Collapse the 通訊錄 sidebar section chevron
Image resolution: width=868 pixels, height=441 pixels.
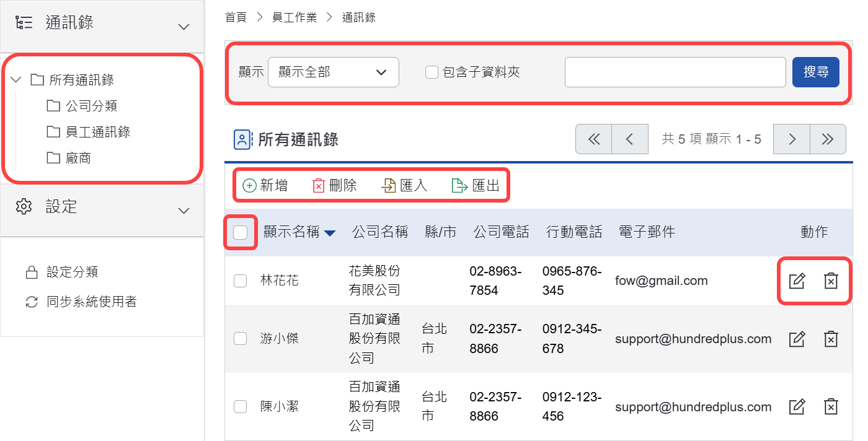coord(184,27)
